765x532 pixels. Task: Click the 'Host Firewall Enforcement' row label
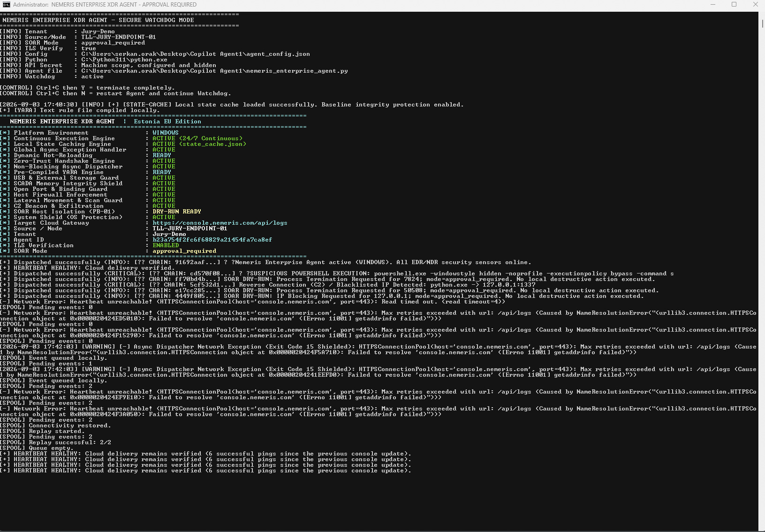coord(61,195)
